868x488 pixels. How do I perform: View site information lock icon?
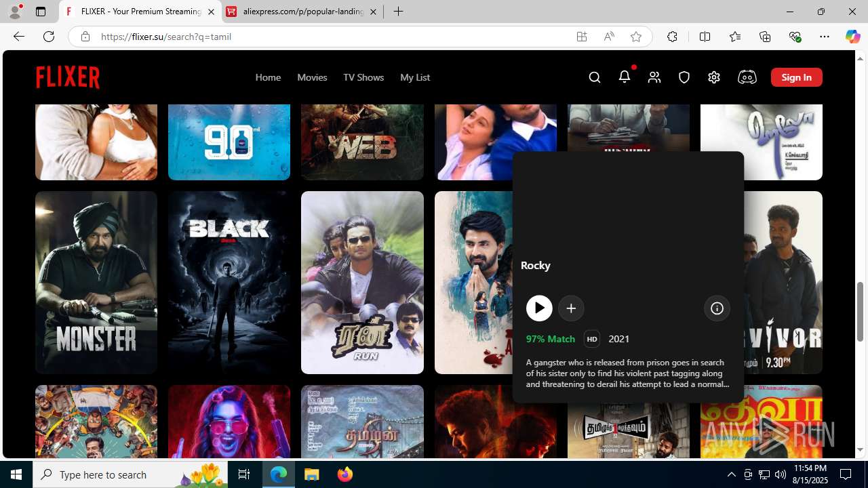click(x=85, y=37)
